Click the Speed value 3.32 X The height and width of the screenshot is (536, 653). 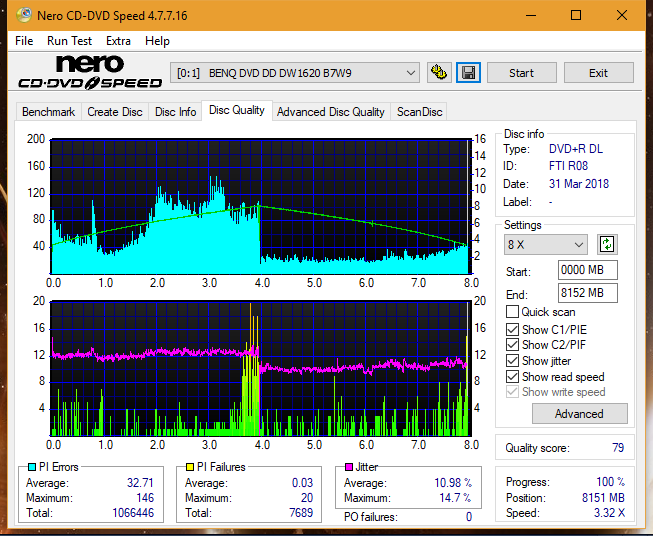coord(609,513)
